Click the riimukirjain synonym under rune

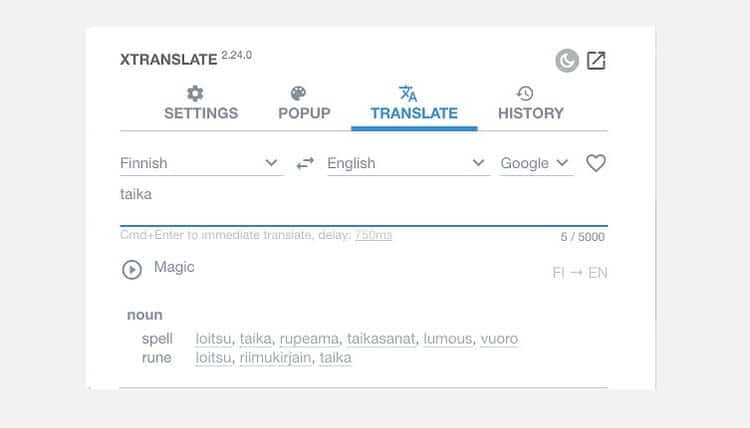[x=275, y=358]
